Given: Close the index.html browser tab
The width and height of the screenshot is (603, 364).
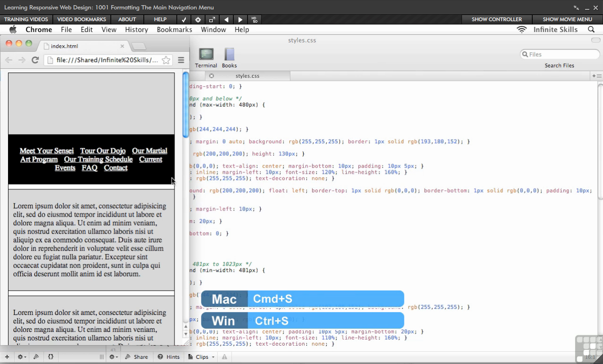Looking at the screenshot, I should pyautogui.click(x=122, y=46).
